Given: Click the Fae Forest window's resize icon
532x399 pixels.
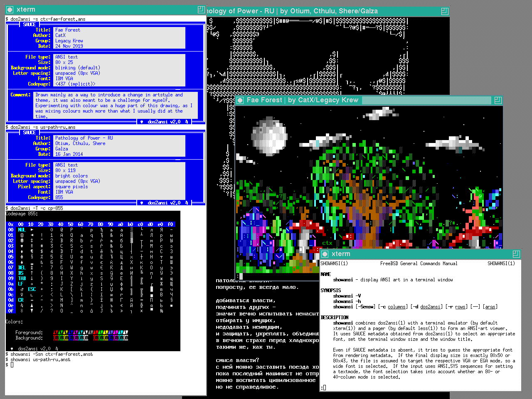Looking at the screenshot, I should (x=498, y=100).
